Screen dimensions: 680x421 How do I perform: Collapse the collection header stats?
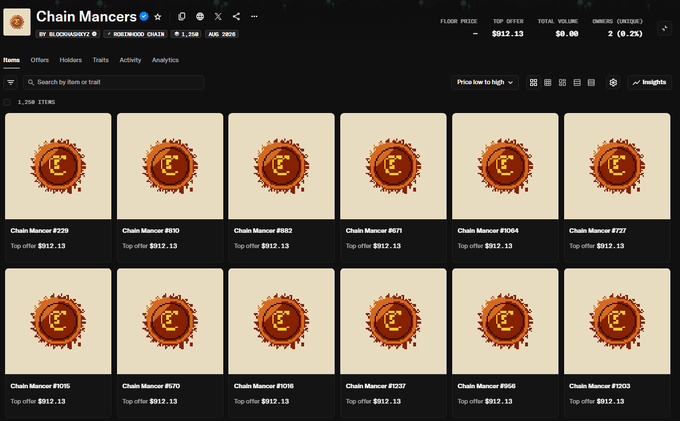pyautogui.click(x=664, y=29)
